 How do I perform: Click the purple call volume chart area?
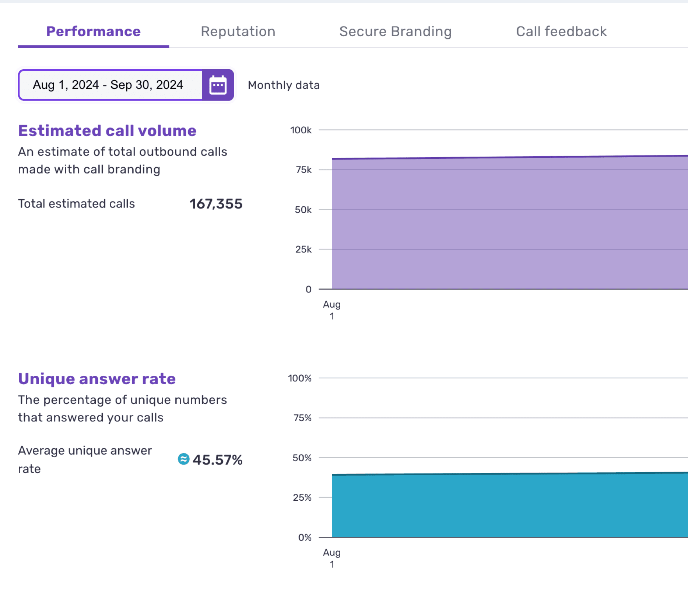click(510, 223)
